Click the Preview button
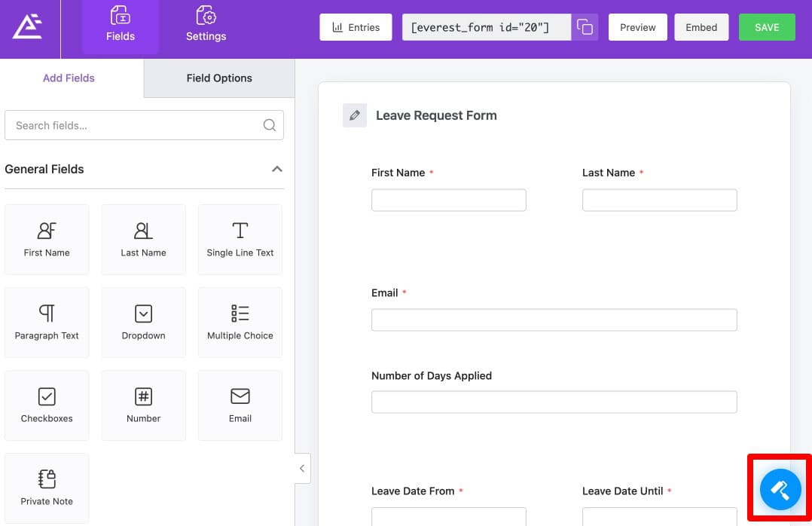Image resolution: width=812 pixels, height=526 pixels. 637,27
